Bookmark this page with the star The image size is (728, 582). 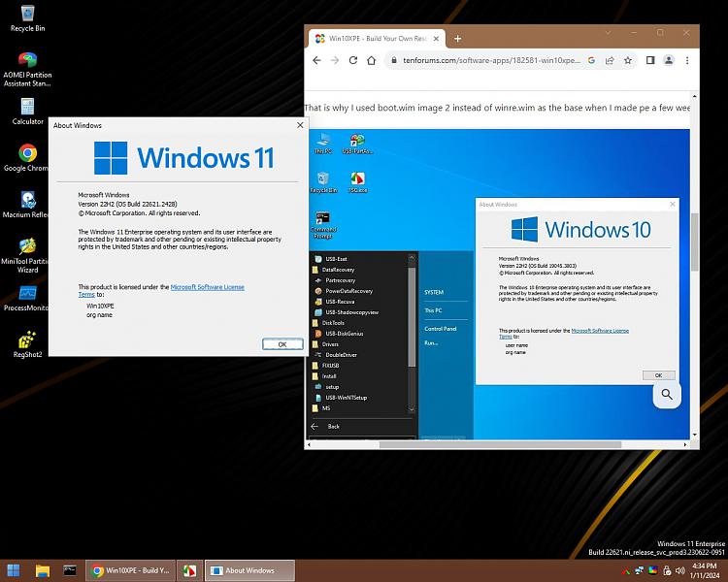point(628,60)
